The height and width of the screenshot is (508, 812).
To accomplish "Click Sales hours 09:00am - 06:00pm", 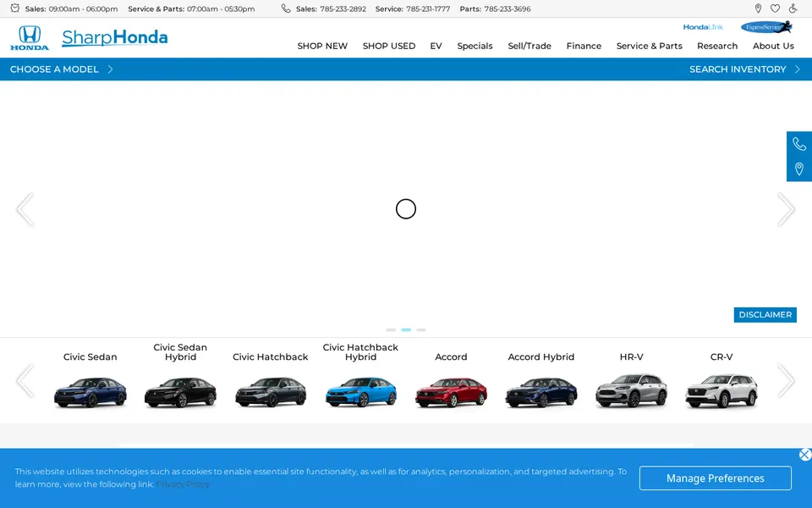I will point(83,8).
